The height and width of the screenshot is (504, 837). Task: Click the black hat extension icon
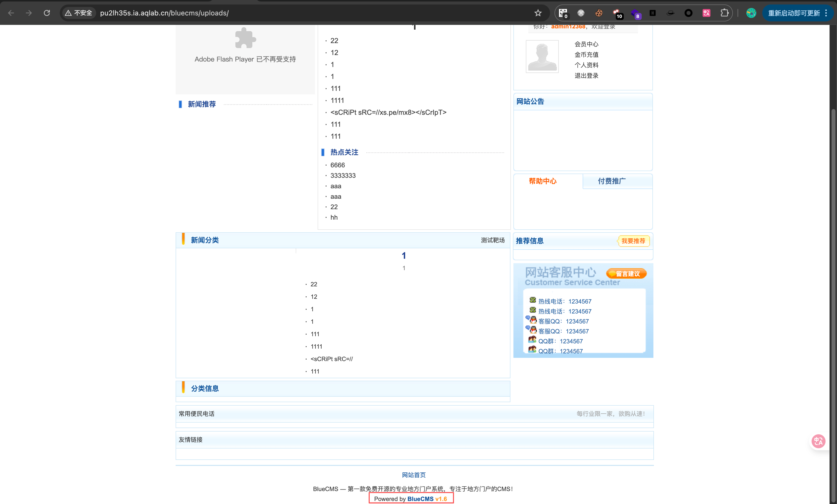tap(671, 13)
